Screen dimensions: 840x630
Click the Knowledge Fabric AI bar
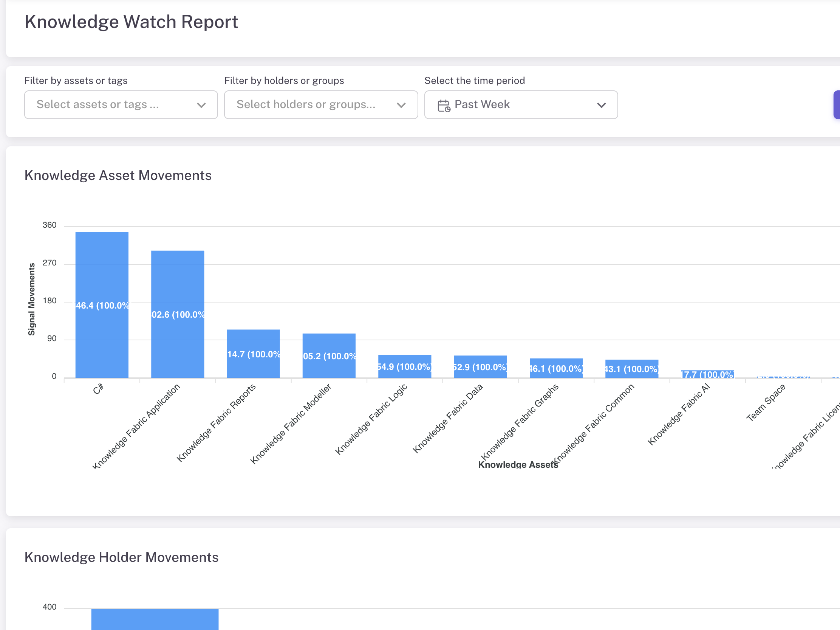[x=707, y=374]
